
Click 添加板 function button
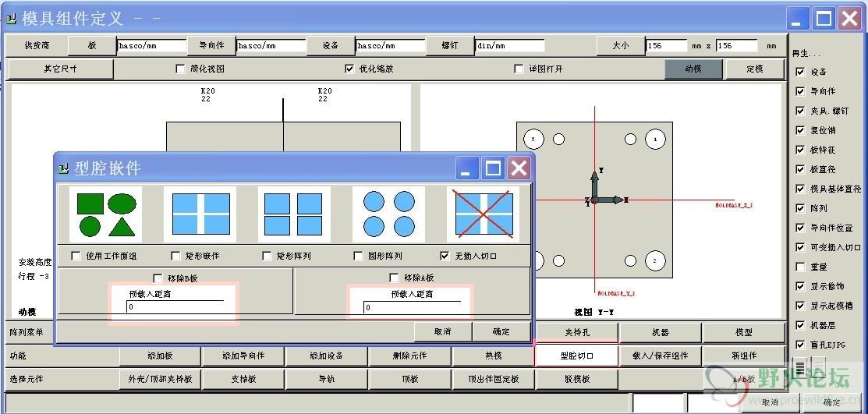160,356
